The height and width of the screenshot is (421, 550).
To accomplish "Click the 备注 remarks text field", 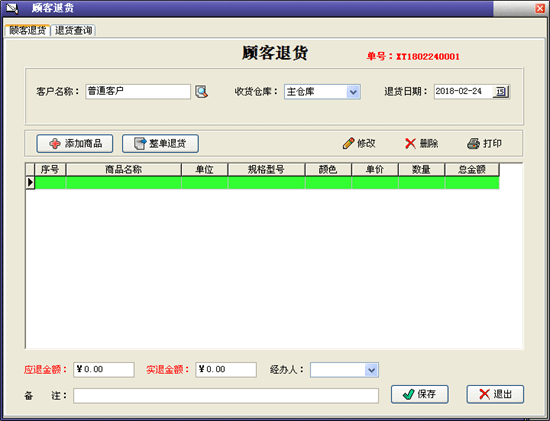I will point(226,396).
